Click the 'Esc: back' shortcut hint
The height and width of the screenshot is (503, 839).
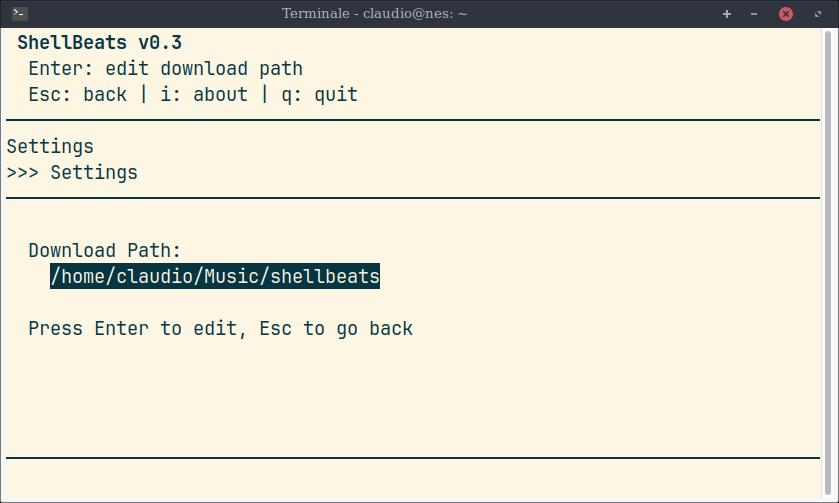(78, 95)
